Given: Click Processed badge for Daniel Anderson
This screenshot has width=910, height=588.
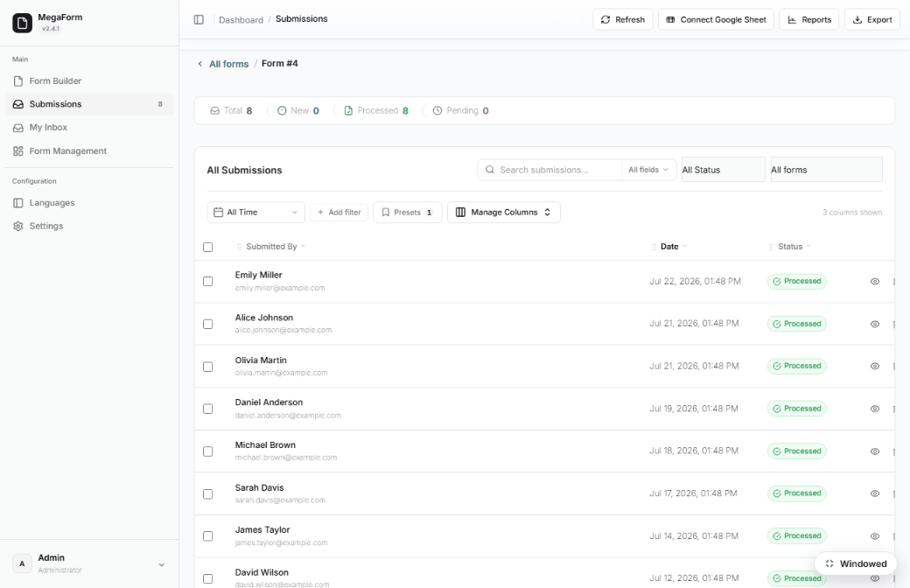Looking at the screenshot, I should point(797,409).
